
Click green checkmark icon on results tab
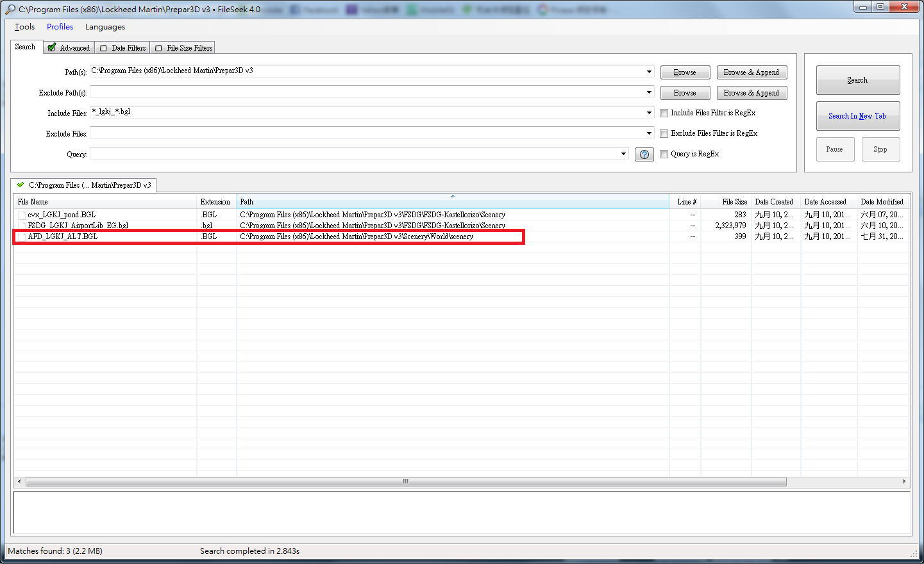pyautogui.click(x=21, y=185)
